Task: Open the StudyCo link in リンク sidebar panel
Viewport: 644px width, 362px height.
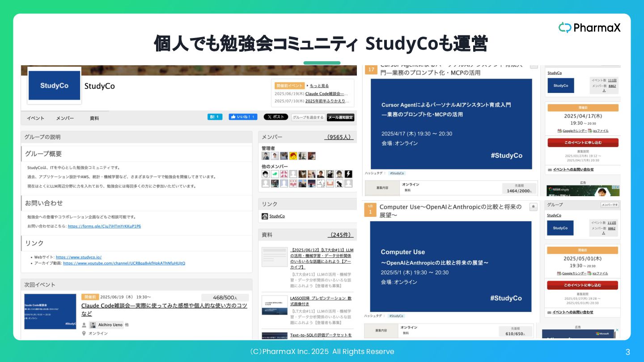Action: (277, 216)
